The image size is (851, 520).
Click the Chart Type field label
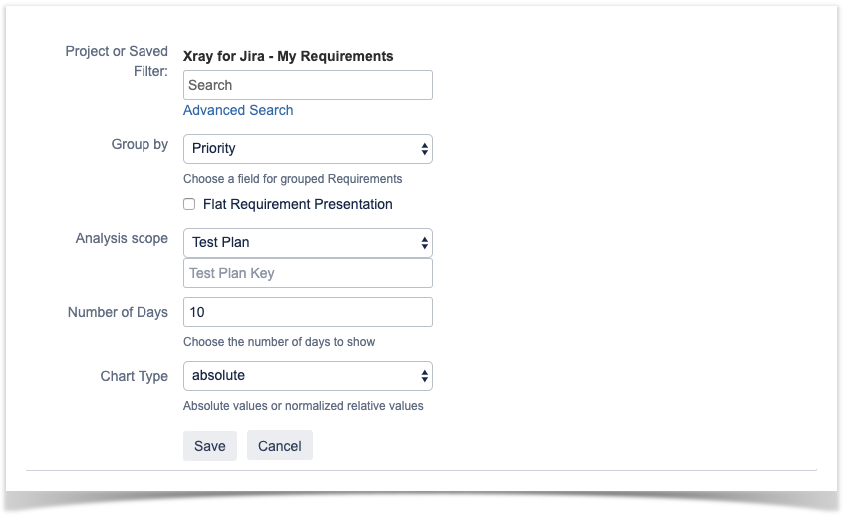[x=134, y=376]
